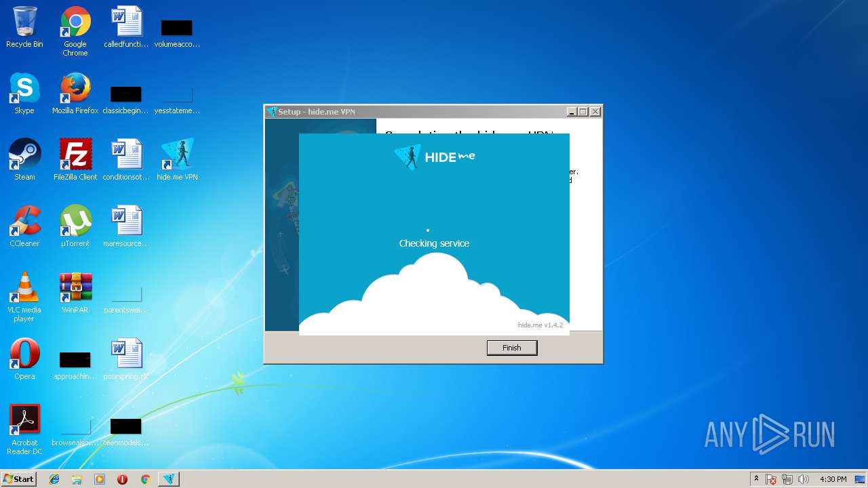Image resolution: width=868 pixels, height=488 pixels.
Task: Open the Action Center flag icon
Action: [x=772, y=479]
